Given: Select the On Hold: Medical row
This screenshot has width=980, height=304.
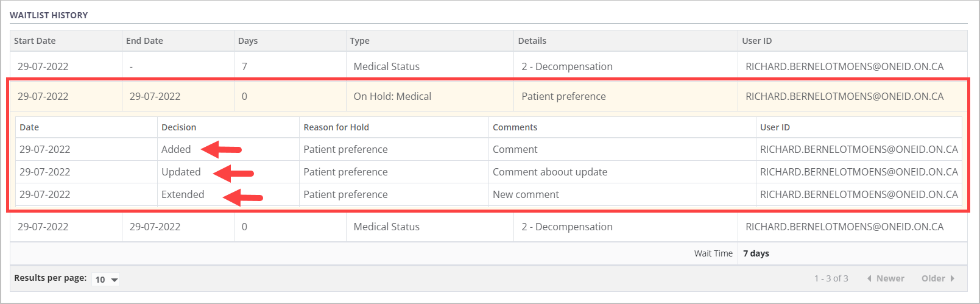Looking at the screenshot, I should click(392, 96).
